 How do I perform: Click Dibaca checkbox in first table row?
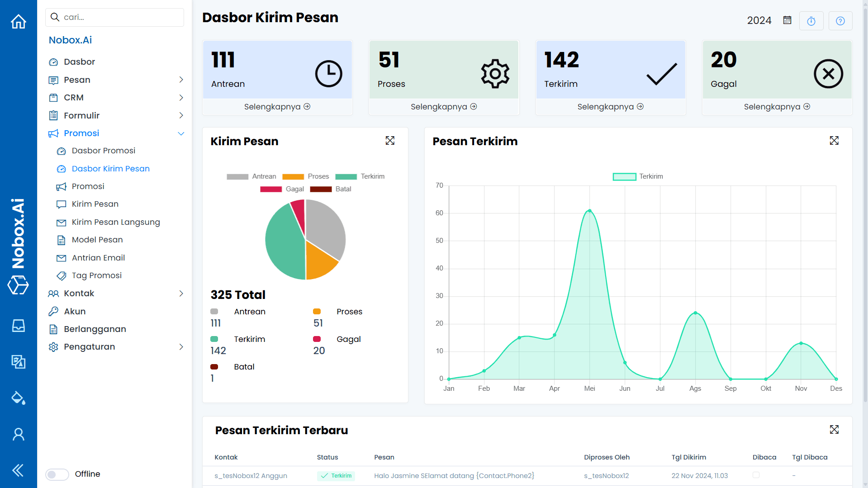pyautogui.click(x=756, y=475)
